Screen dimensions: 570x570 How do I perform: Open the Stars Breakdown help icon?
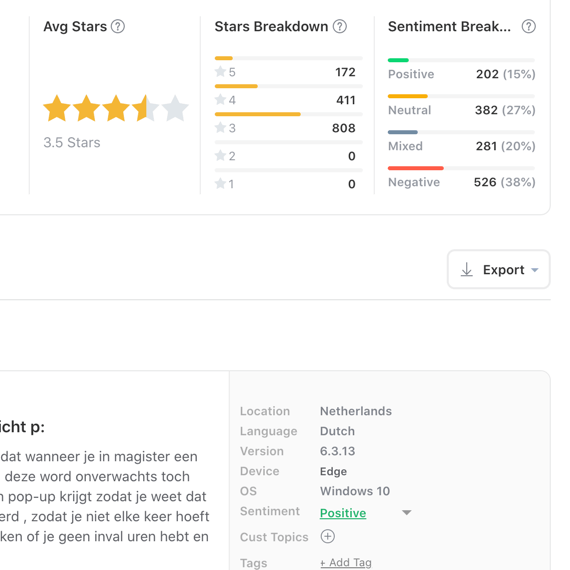340,27
